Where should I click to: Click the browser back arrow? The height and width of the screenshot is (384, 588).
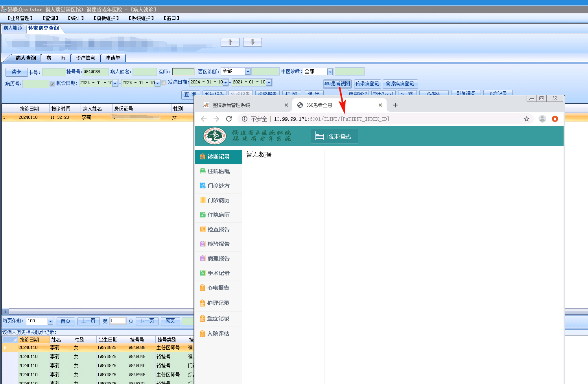click(x=204, y=119)
